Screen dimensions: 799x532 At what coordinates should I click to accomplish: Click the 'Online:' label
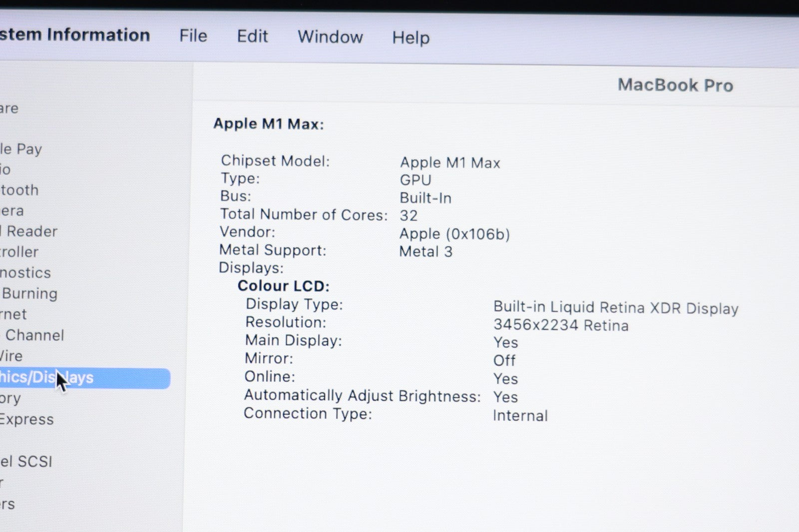pos(270,376)
